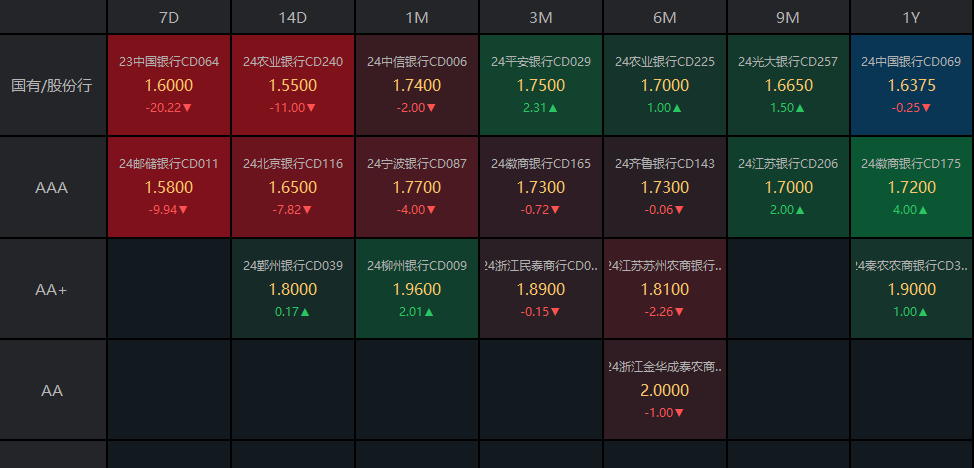Click down arrow beside -1.00 in AA row

coord(679,413)
